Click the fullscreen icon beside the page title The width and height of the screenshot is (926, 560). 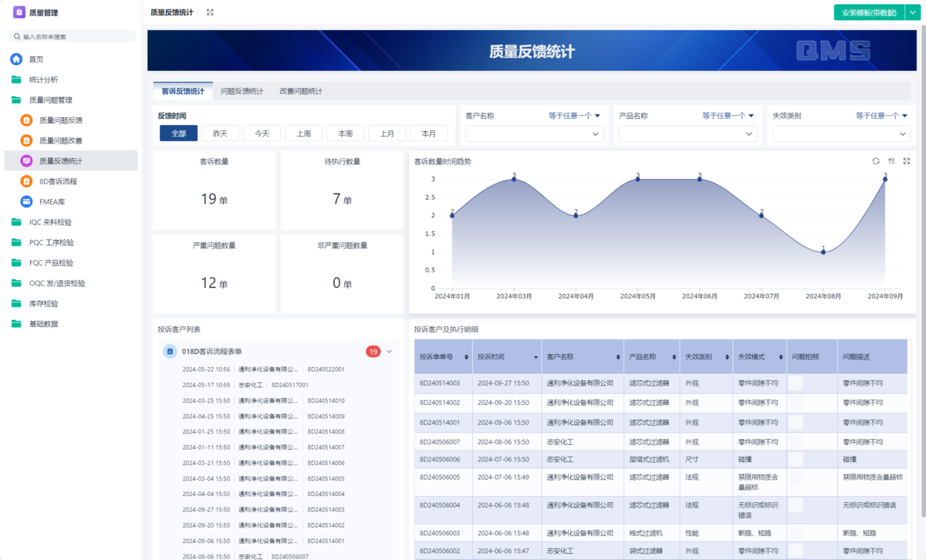click(x=210, y=12)
